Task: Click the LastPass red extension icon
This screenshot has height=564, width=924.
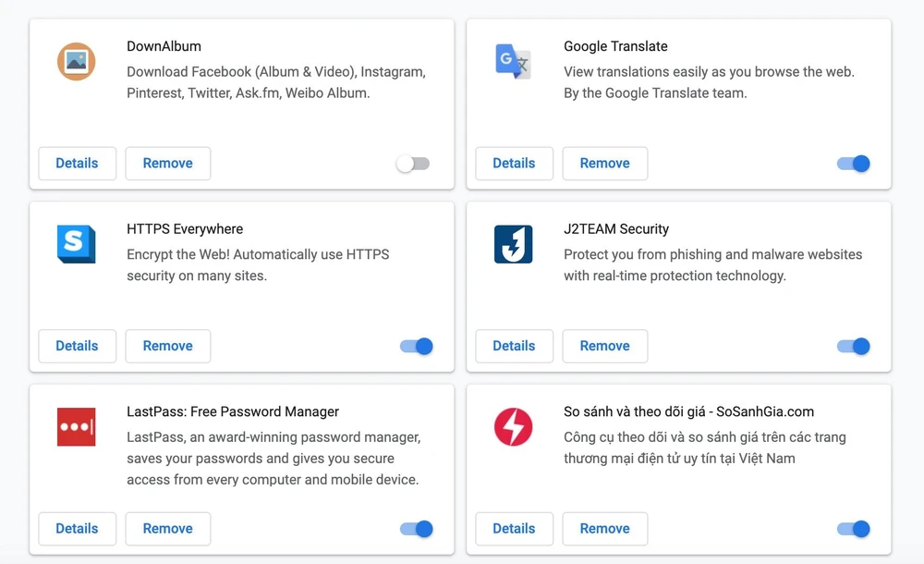Action: point(76,427)
